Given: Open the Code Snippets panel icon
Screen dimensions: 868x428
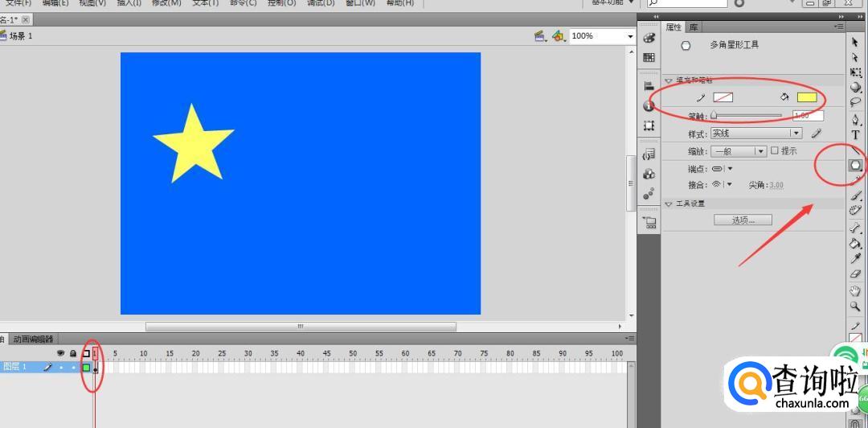Looking at the screenshot, I should point(649,154).
